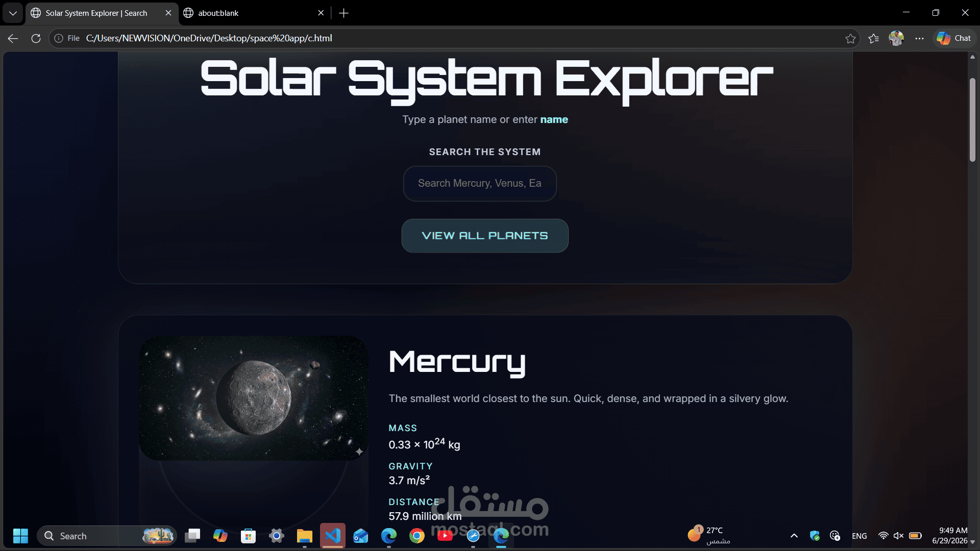This screenshot has width=980, height=551.
Task: Open the weather widget showing 27°C
Action: pyautogui.click(x=709, y=536)
